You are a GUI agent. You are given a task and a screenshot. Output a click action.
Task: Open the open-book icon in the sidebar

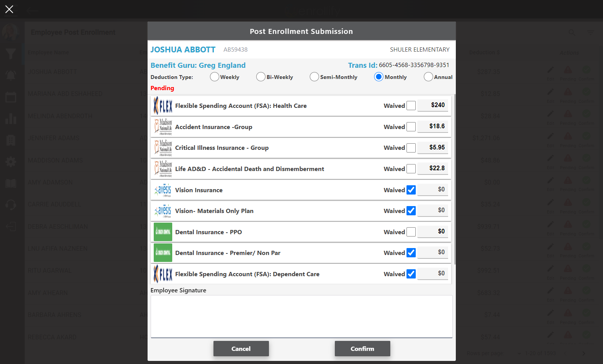point(11,183)
